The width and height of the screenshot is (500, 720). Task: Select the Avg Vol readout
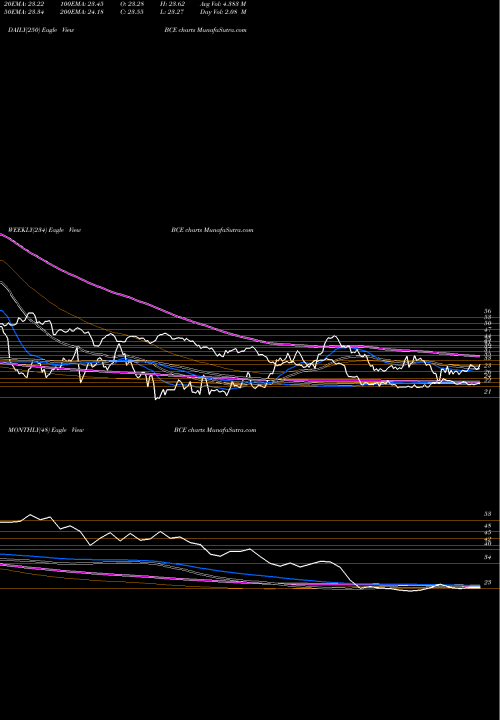223,4
